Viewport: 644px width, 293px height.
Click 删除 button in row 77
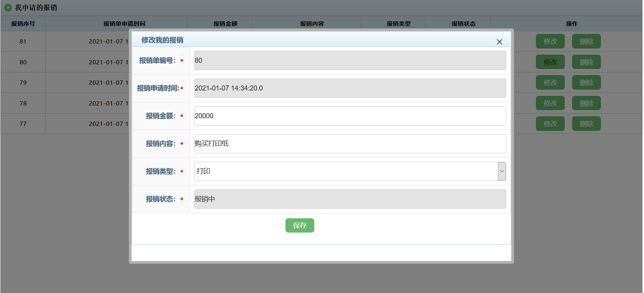point(586,124)
